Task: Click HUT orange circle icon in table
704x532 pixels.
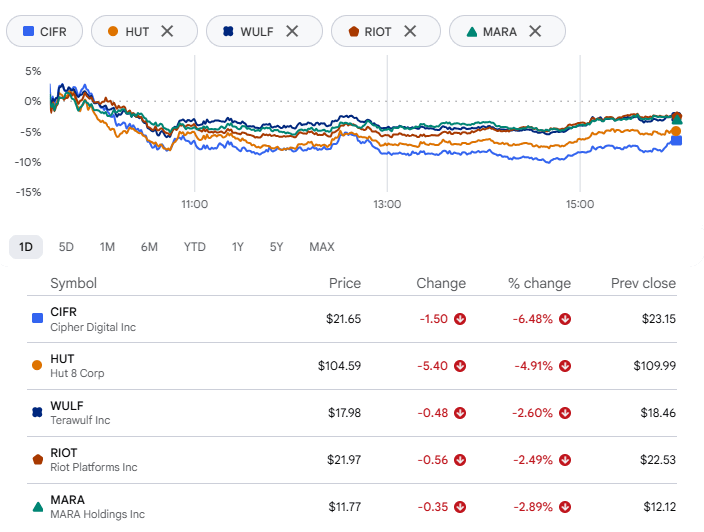Action: 37,365
